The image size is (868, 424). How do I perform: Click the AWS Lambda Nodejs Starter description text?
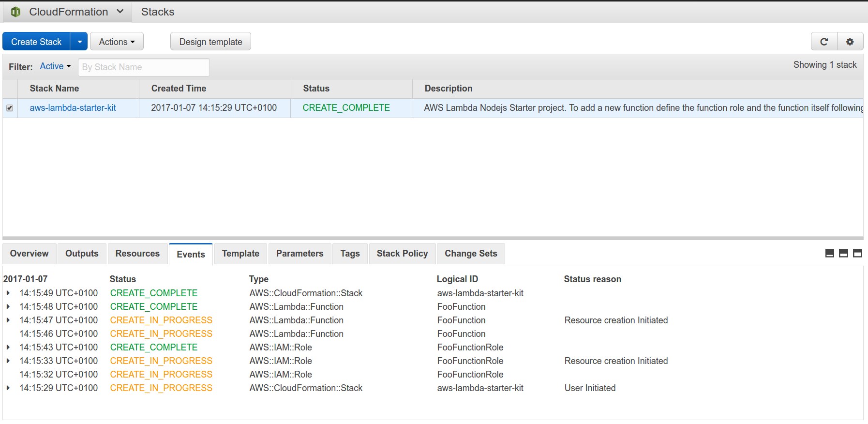pyautogui.click(x=644, y=108)
